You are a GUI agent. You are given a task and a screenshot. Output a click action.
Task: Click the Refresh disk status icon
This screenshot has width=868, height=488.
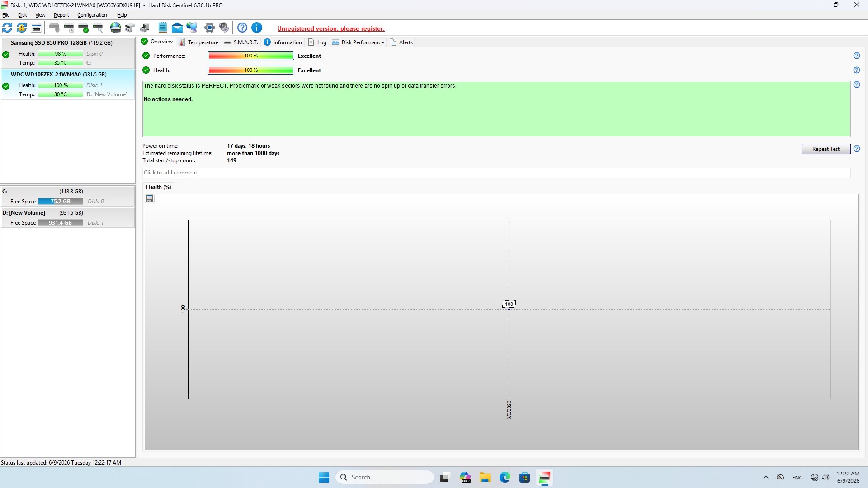pos(7,28)
